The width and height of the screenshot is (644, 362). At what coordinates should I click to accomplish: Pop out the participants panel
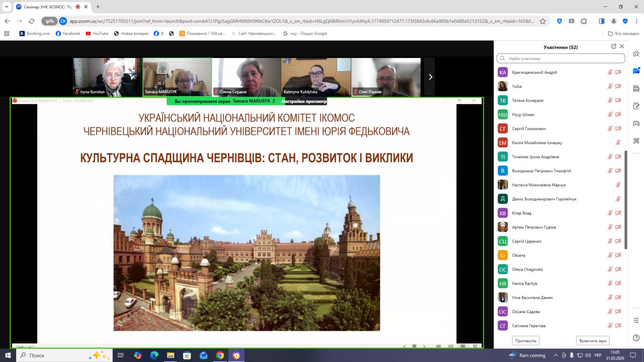coord(614,46)
